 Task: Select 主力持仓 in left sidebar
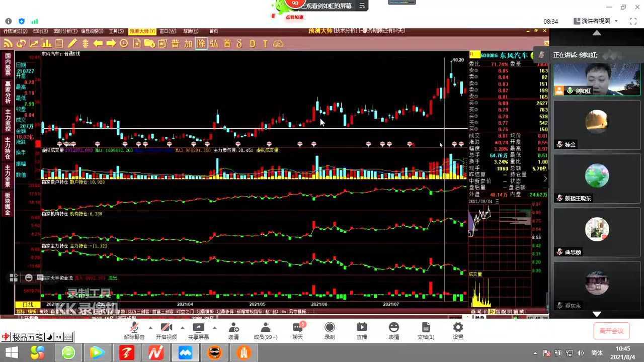[x=8, y=148]
